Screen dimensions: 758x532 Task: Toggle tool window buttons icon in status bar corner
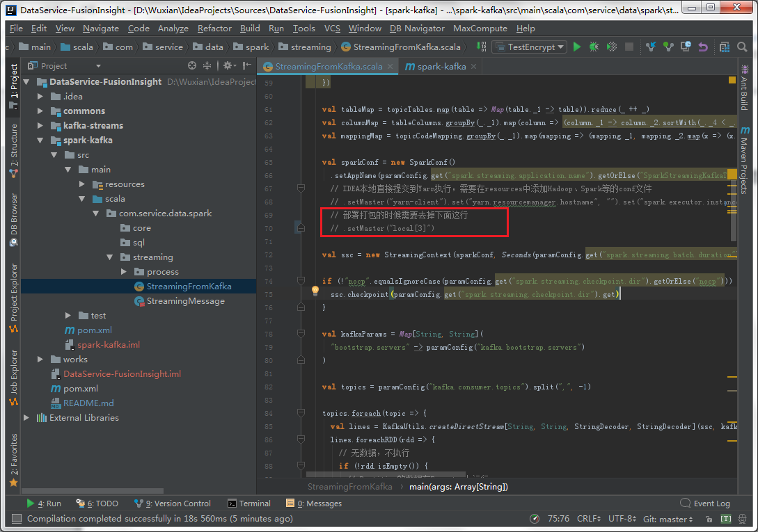coord(17,519)
